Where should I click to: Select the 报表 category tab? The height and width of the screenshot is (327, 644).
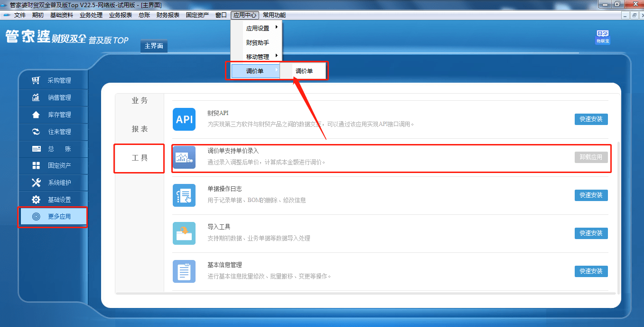click(140, 129)
